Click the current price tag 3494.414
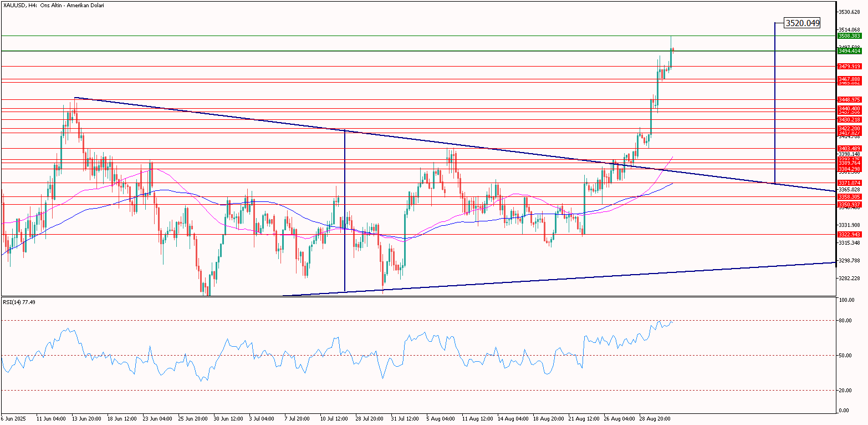868x425 pixels. click(x=849, y=50)
